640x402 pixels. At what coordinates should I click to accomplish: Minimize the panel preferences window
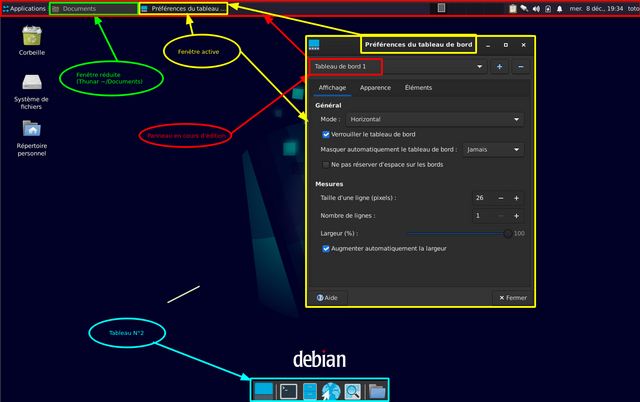(488, 45)
